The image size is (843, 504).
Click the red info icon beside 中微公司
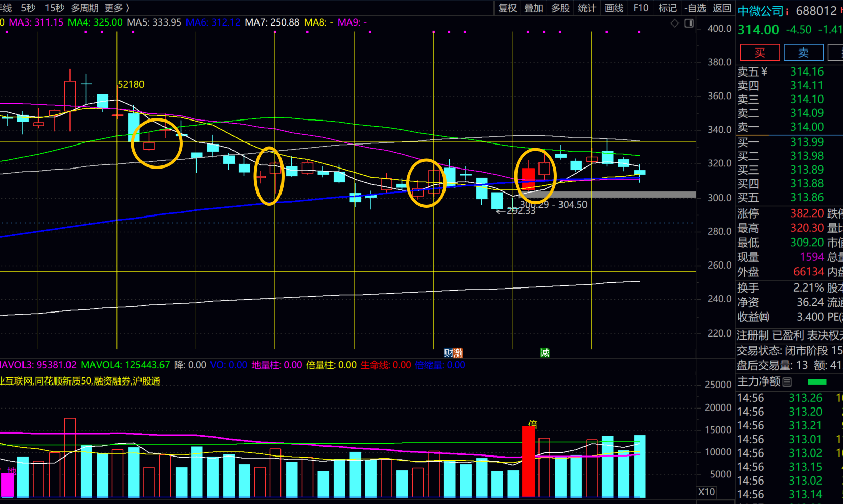coord(787,11)
